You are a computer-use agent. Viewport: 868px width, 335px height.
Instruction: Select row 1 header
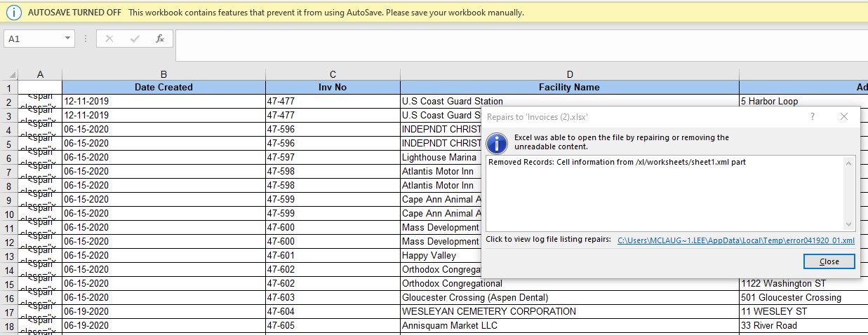click(9, 88)
